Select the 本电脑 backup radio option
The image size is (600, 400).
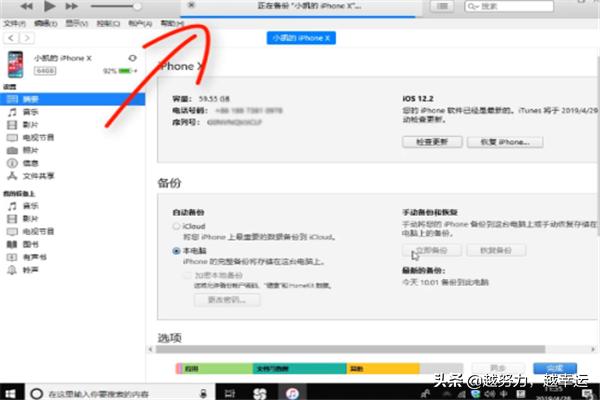tap(176, 251)
